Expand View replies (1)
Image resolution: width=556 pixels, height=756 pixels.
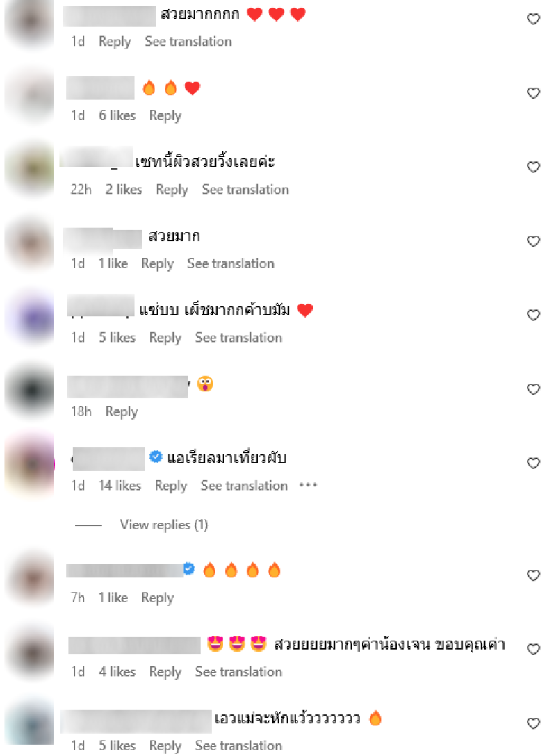tap(164, 525)
